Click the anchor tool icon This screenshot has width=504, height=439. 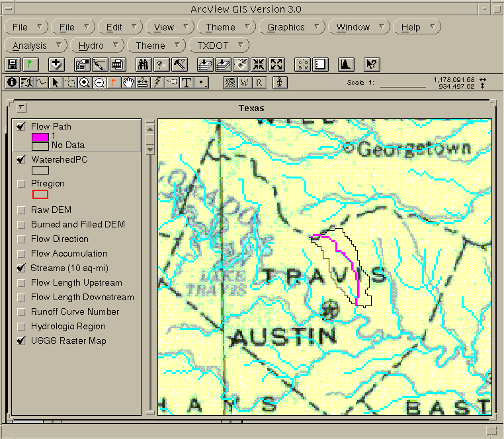tap(279, 83)
